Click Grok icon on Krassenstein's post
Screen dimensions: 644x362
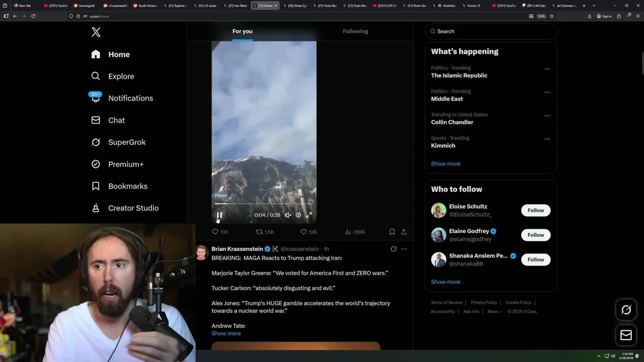click(x=393, y=249)
